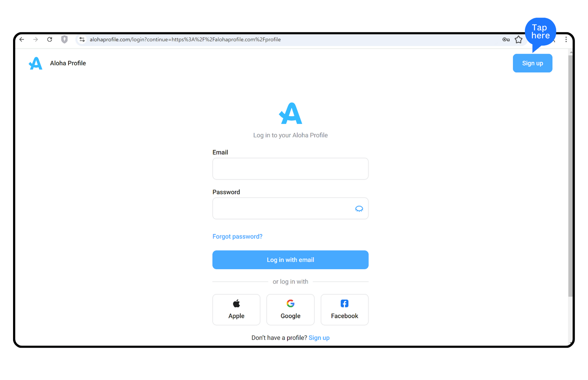Screen dimensions: 588x380
Task: Log in with Google
Action: click(291, 310)
